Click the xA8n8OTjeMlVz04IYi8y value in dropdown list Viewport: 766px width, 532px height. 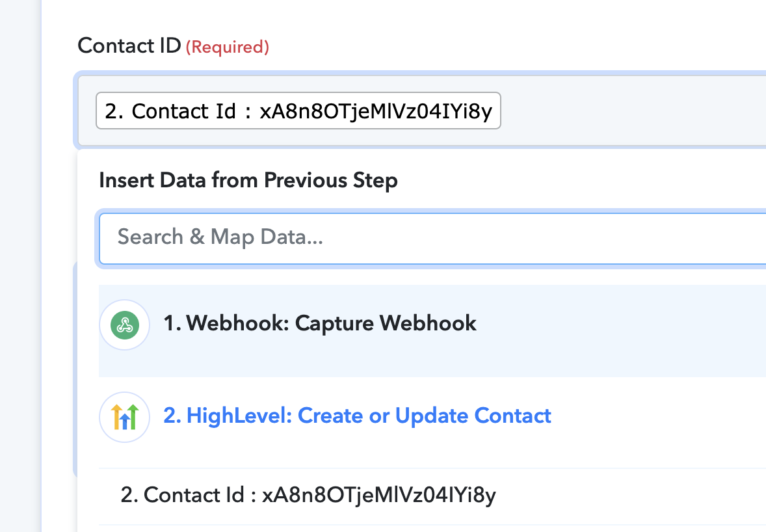pos(379,496)
